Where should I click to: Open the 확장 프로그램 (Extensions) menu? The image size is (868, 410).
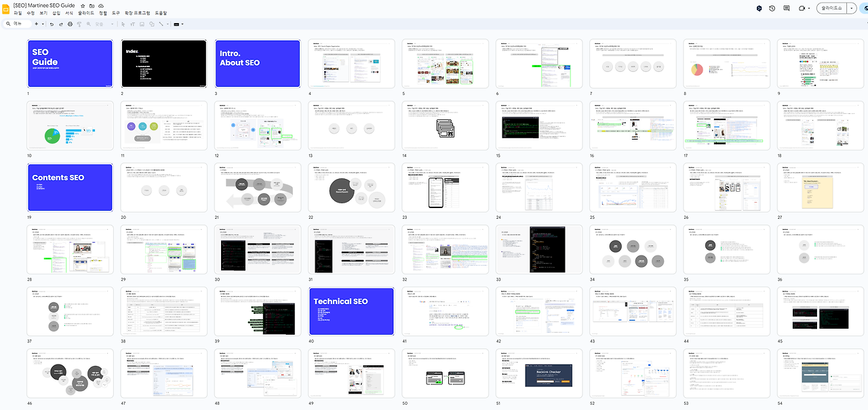click(138, 13)
